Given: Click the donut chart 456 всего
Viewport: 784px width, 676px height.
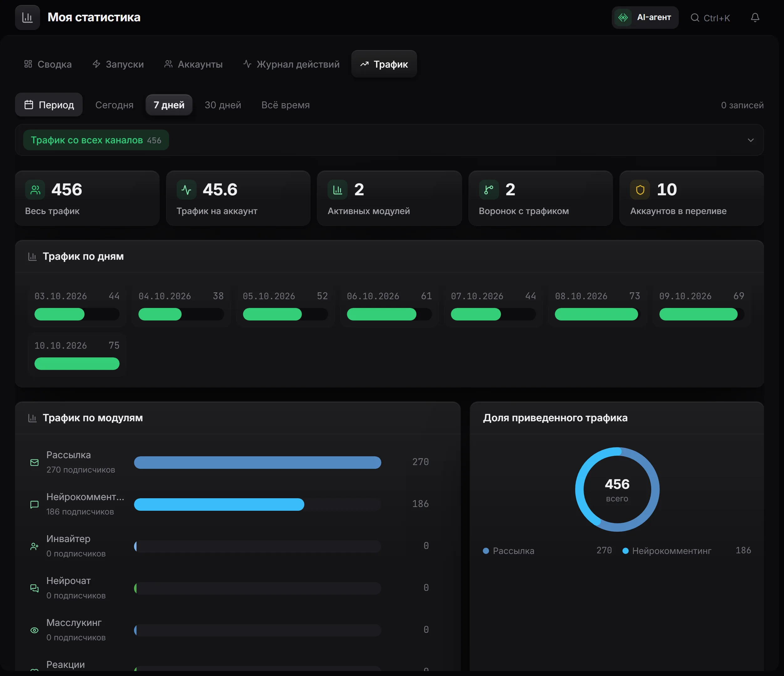Looking at the screenshot, I should [x=617, y=489].
